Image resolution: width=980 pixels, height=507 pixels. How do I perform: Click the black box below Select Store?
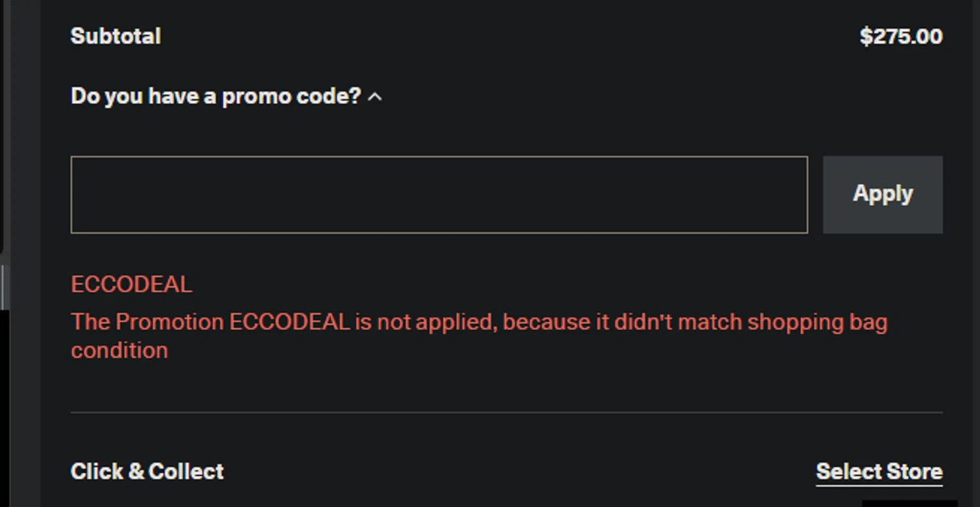click(x=909, y=503)
